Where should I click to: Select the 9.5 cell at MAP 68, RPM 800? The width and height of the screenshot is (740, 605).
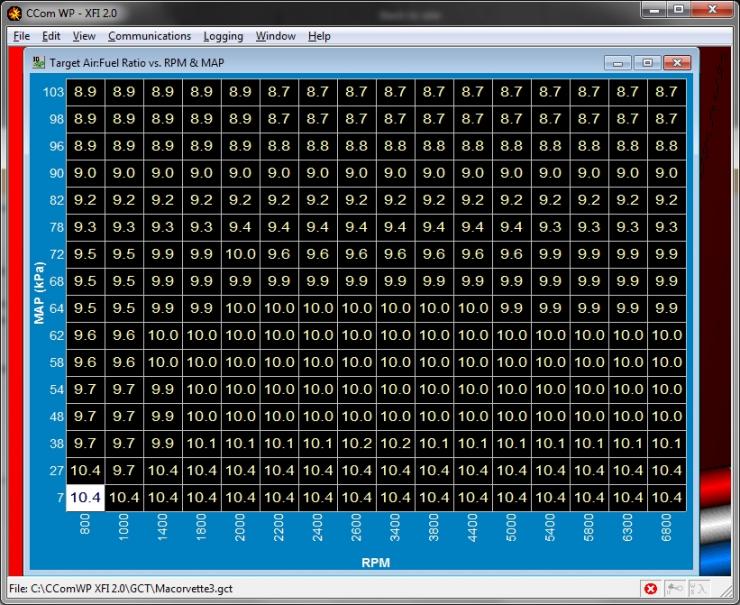85,281
